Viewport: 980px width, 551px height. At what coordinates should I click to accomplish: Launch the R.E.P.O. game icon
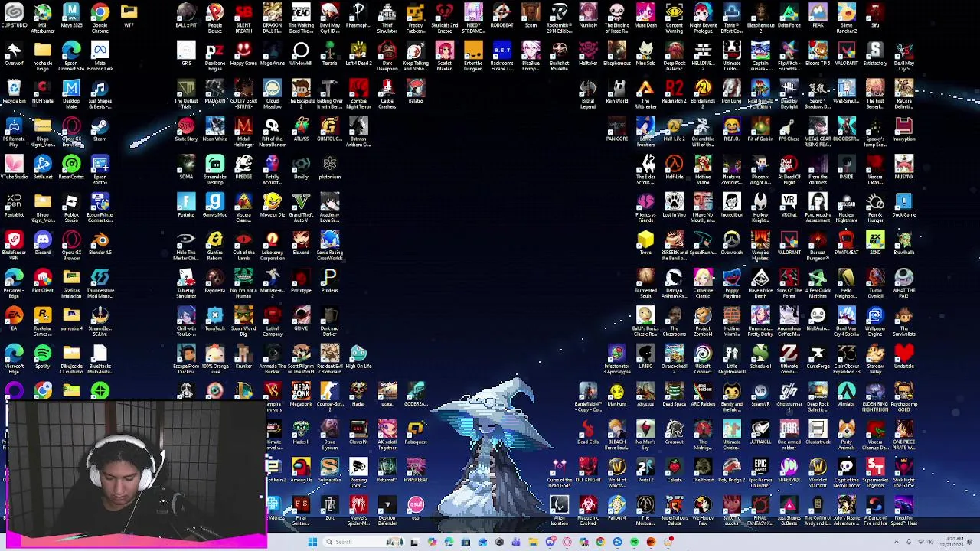point(732,130)
